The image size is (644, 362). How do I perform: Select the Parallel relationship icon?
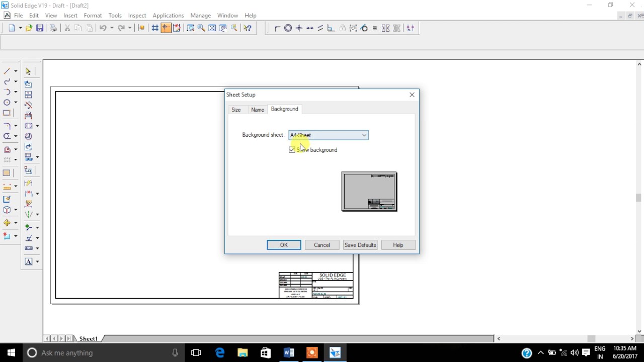coord(320,28)
